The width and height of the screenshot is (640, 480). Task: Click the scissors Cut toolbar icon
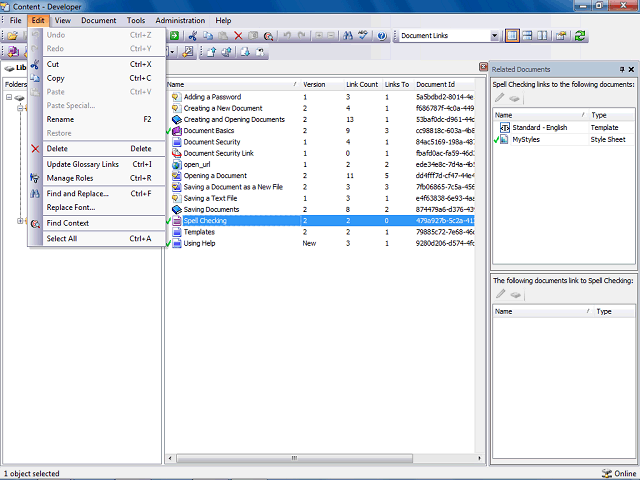point(193,36)
